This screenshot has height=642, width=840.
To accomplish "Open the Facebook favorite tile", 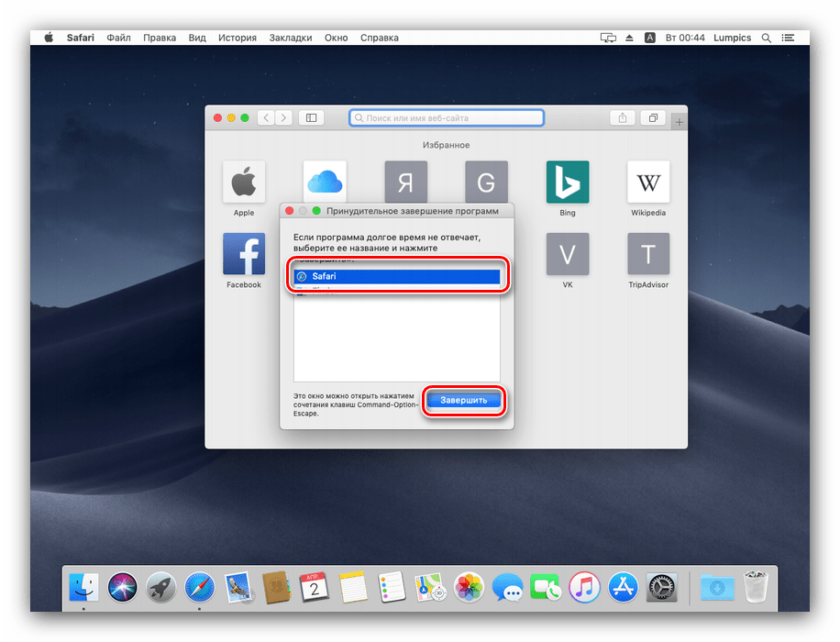I will (244, 254).
